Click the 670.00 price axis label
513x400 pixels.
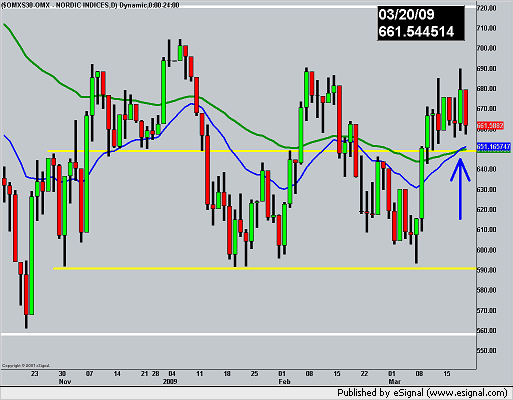[487, 109]
